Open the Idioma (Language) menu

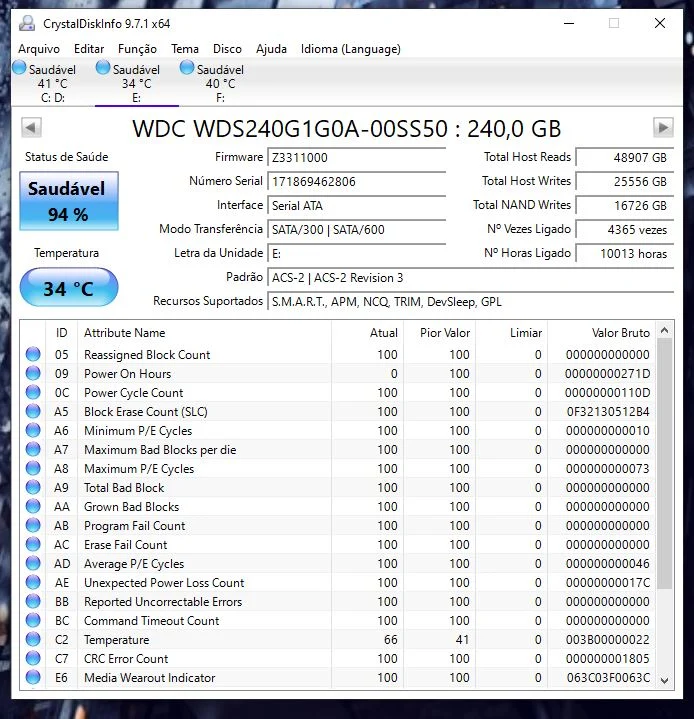(350, 49)
